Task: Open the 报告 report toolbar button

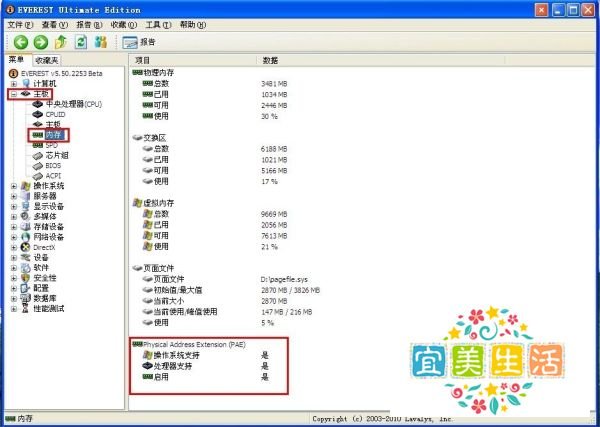Action: pyautogui.click(x=139, y=42)
